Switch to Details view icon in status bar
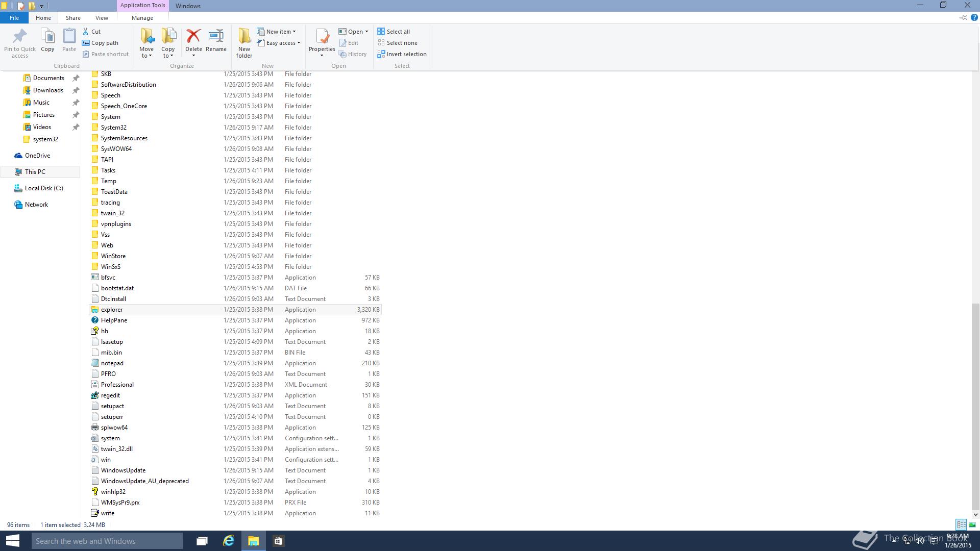 tap(961, 524)
